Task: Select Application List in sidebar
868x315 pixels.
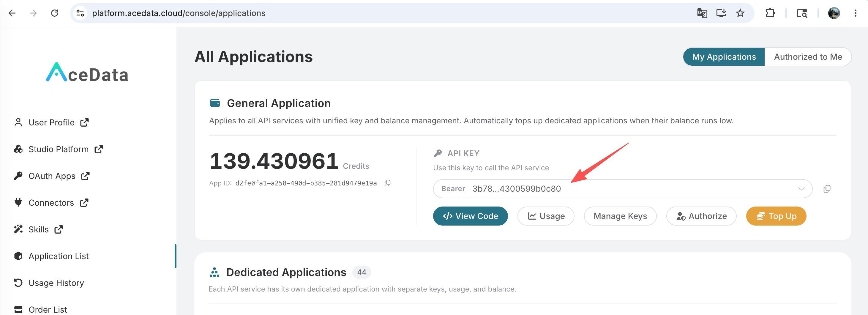Action: [x=51, y=256]
